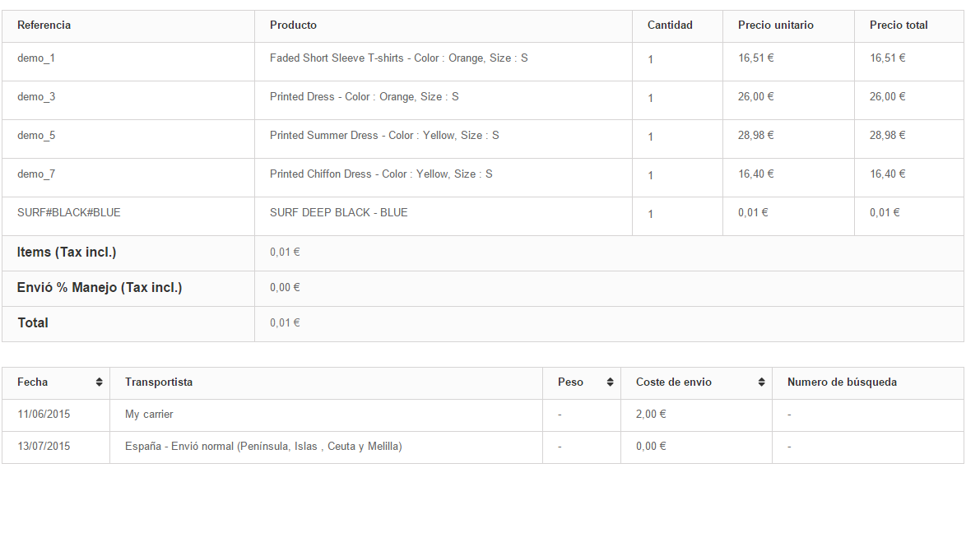Sort by Peso column arrows icon
Viewport: 980px width, 533px height.
610,382
